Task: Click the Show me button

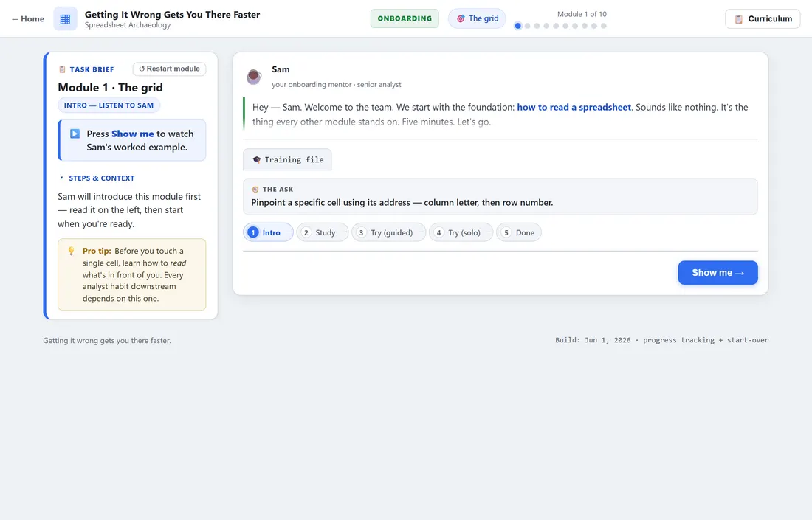Action: click(x=718, y=273)
